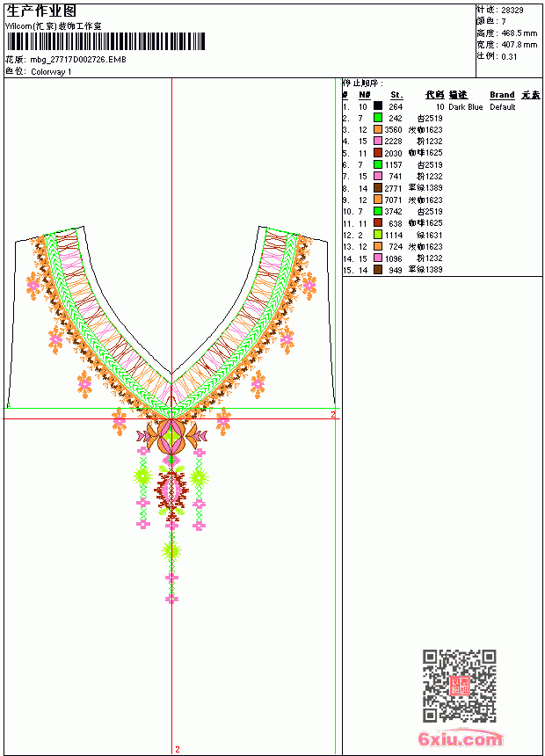Click the scale value 0.31

click(x=509, y=56)
